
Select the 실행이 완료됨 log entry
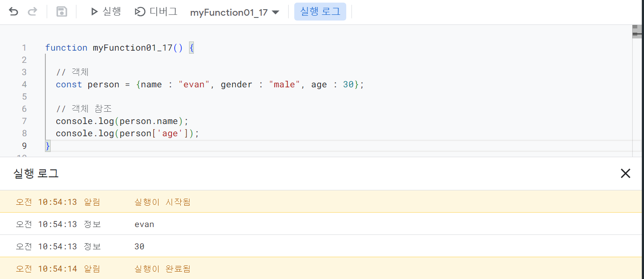click(322, 269)
